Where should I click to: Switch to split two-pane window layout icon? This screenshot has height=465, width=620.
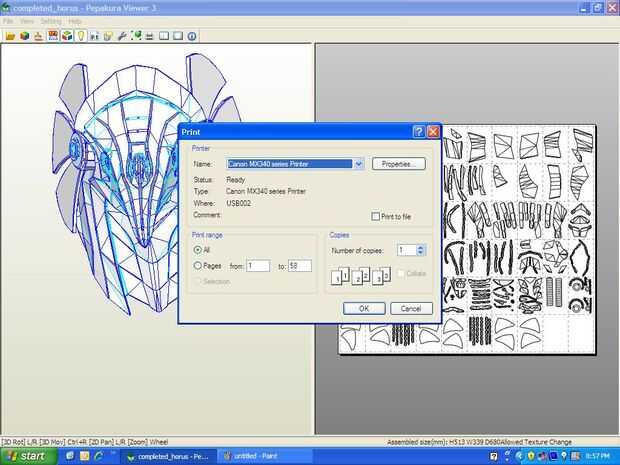tap(164, 36)
